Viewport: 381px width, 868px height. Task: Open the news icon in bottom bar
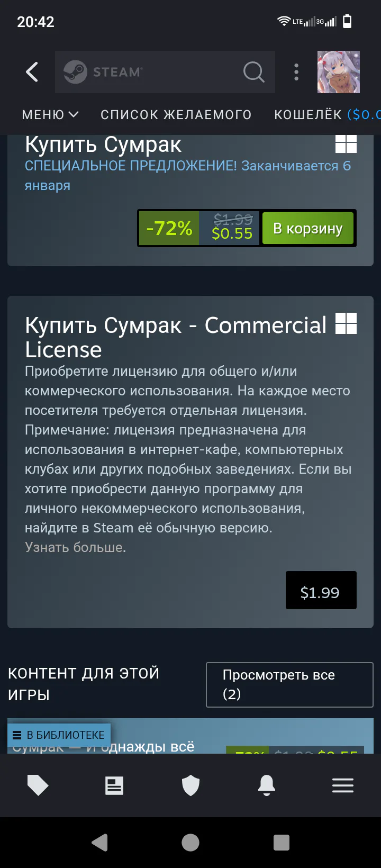point(114,785)
